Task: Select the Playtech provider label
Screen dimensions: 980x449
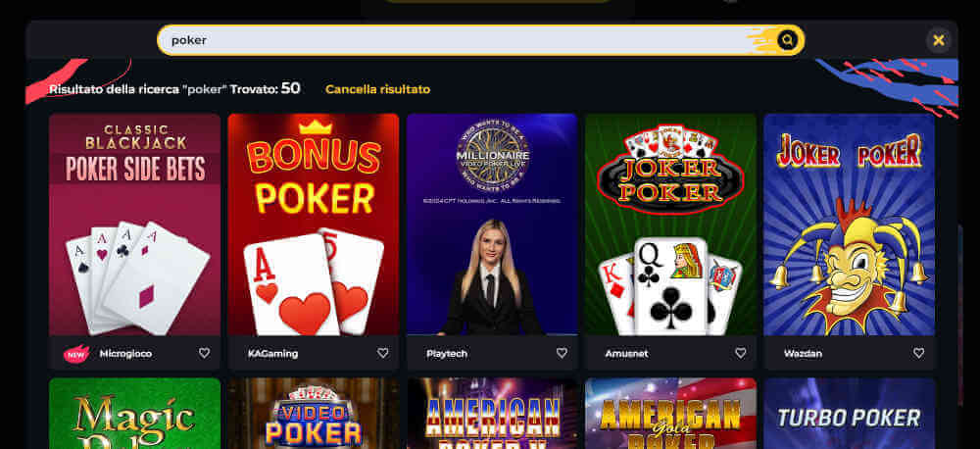Action: pyautogui.click(x=447, y=354)
